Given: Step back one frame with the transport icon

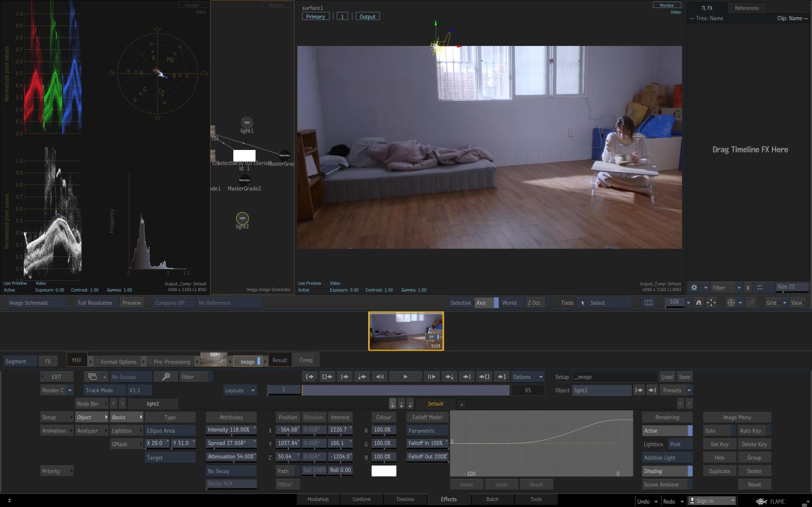Looking at the screenshot, I should tap(380, 377).
